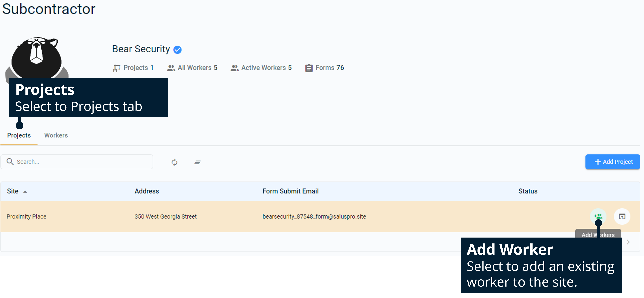644x298 pixels.
Task: Click the blue verified badge beside Bear Security
Action: tap(177, 50)
